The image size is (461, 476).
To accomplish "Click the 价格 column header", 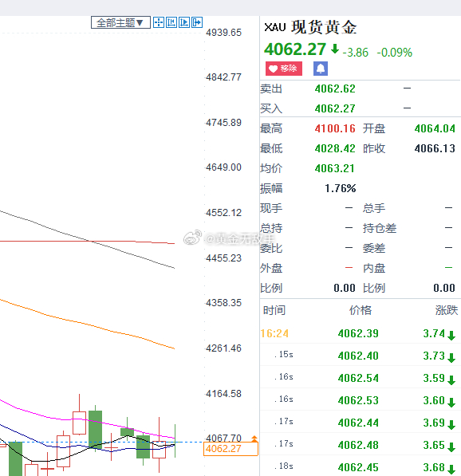I will [361, 310].
